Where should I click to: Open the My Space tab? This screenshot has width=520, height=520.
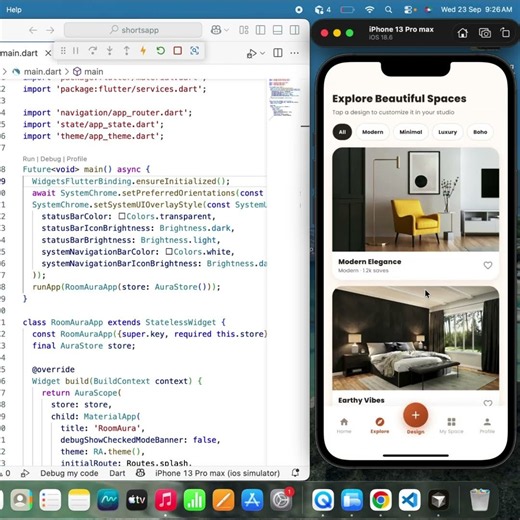[451, 426]
